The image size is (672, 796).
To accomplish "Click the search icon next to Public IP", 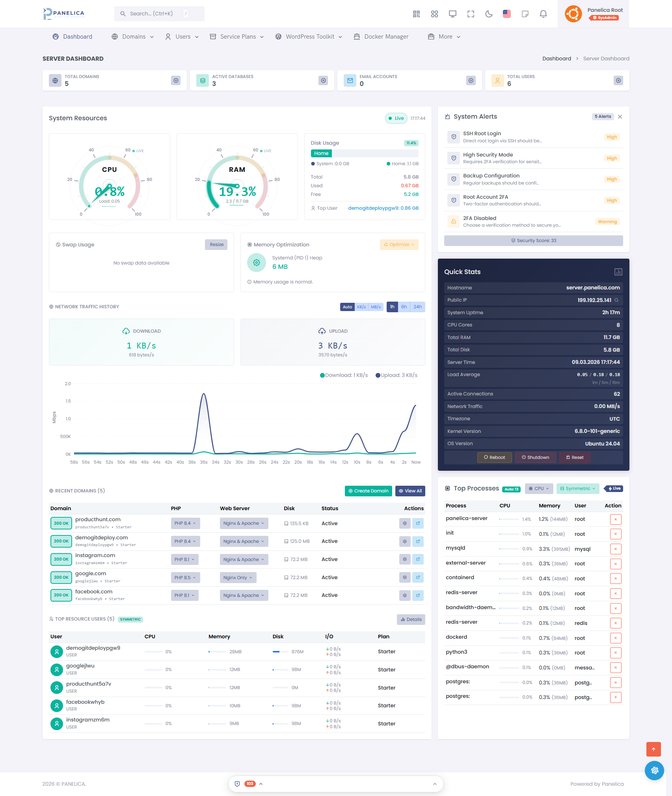I will tap(616, 300).
